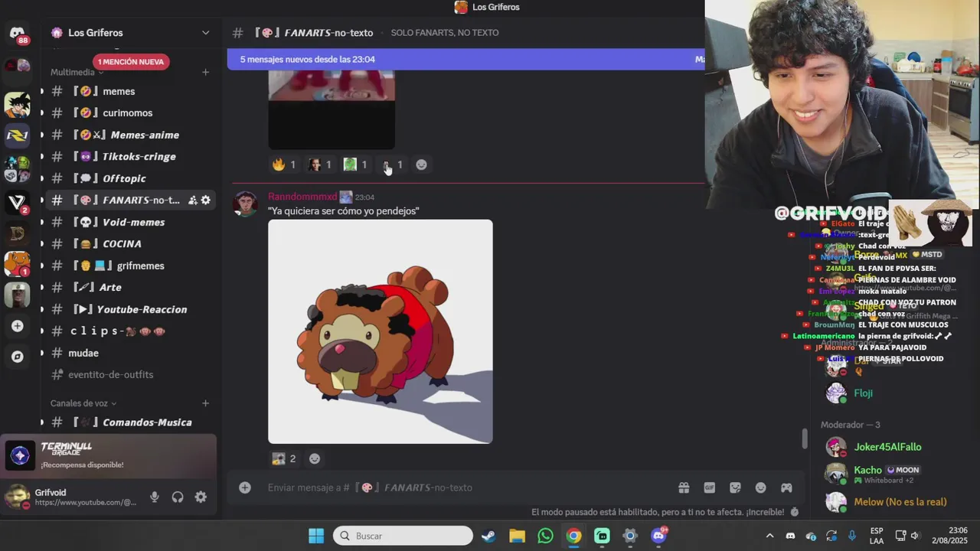Add reaction to top post smiley icon
This screenshot has width=980, height=551.
pos(421,165)
